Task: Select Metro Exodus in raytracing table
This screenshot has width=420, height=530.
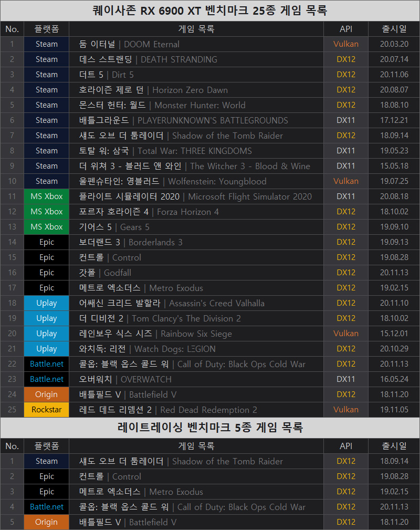Action: click(196, 492)
